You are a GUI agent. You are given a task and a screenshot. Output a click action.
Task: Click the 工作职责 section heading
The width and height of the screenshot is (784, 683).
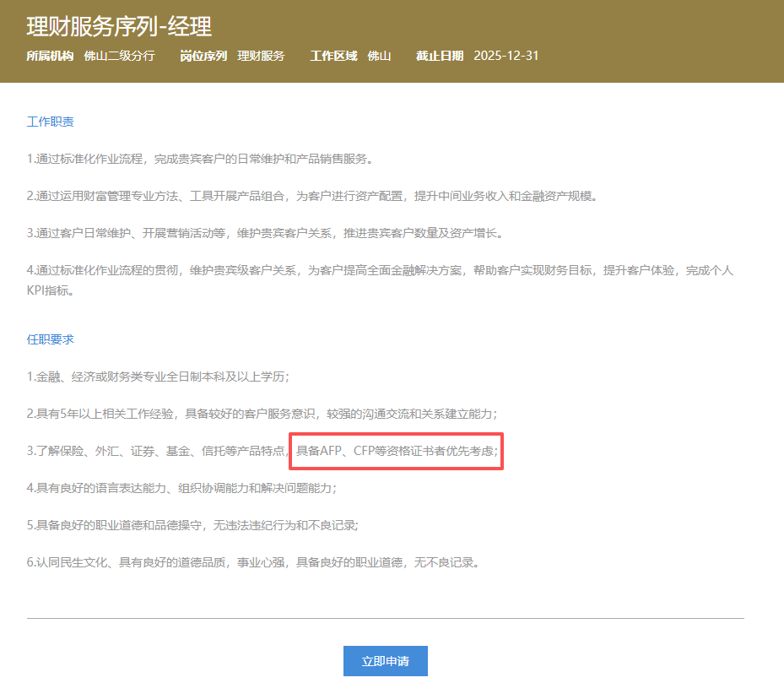[50, 122]
